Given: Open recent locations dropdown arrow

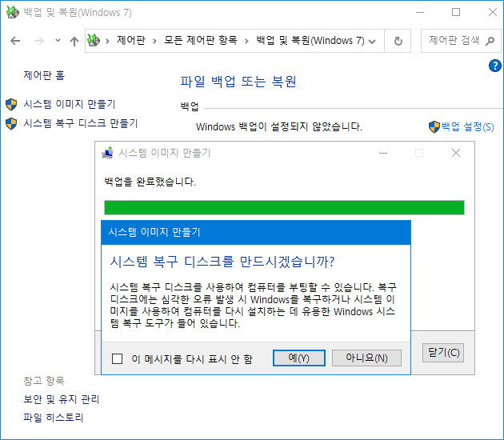Looking at the screenshot, I should [x=58, y=41].
